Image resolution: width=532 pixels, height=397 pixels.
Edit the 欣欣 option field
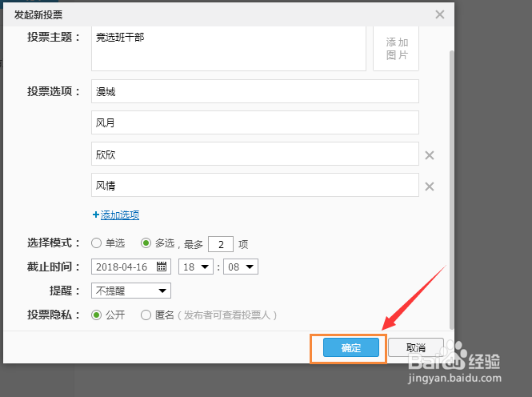pos(255,154)
